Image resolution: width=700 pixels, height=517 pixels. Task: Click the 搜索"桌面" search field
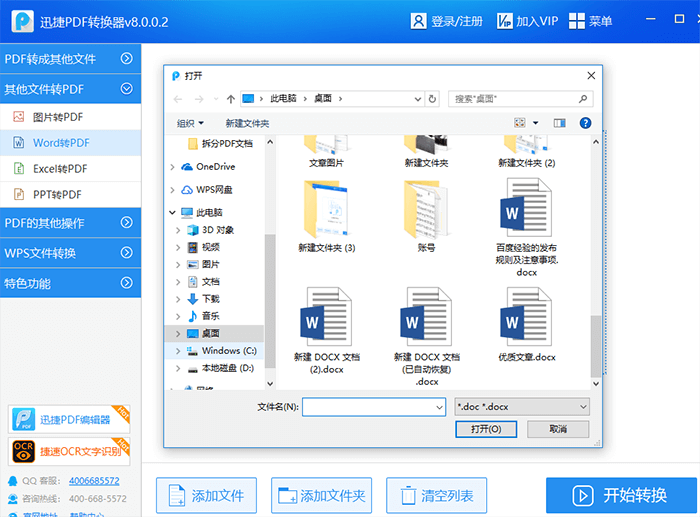click(521, 99)
